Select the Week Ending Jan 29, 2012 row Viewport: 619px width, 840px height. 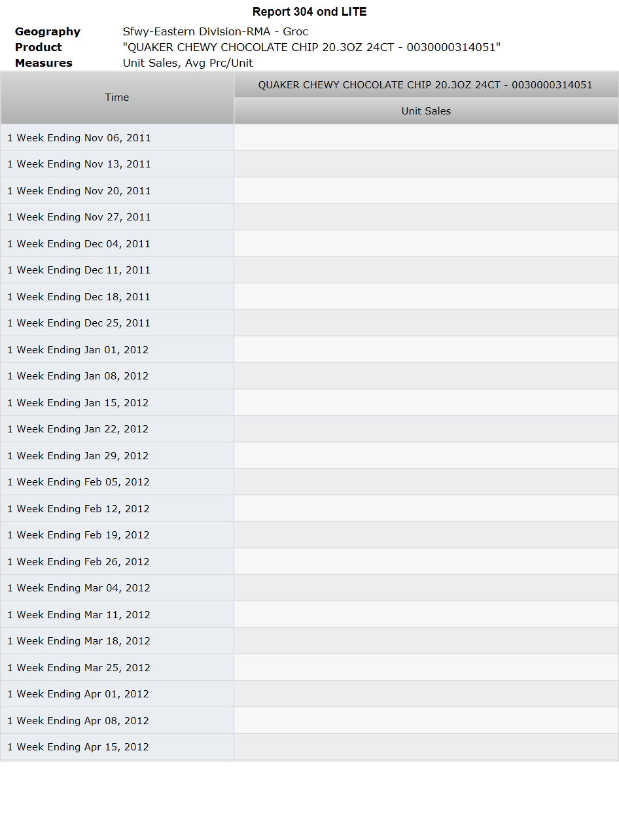(309, 456)
